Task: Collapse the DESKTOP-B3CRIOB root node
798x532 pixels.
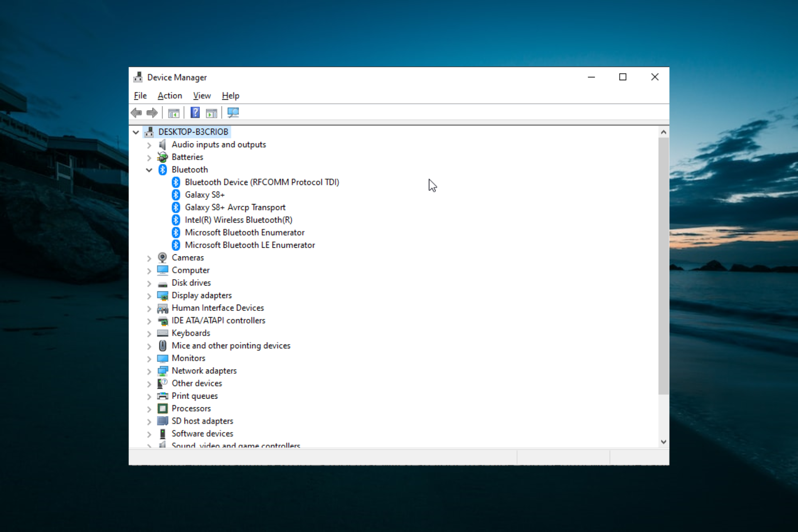Action: [136, 132]
